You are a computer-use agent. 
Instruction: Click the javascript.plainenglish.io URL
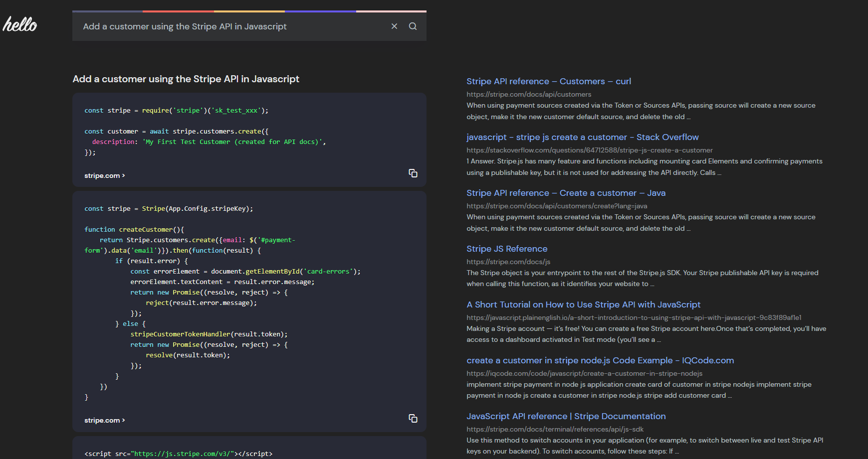634,317
